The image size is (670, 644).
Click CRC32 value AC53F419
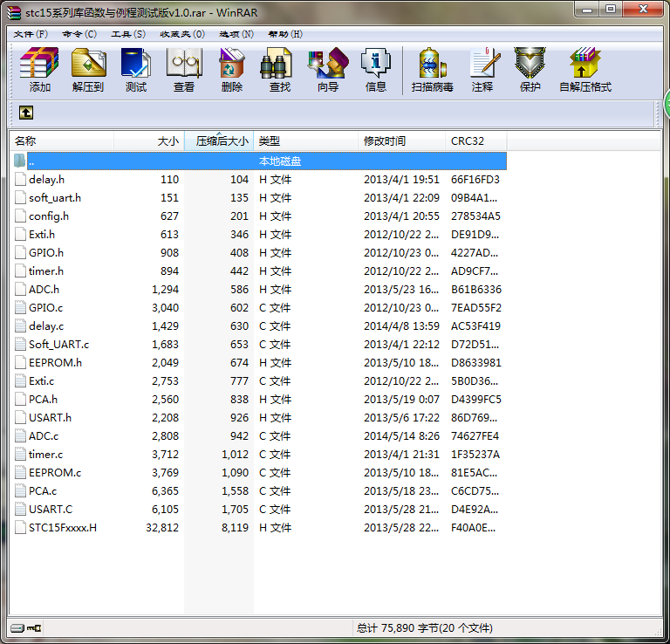click(475, 326)
